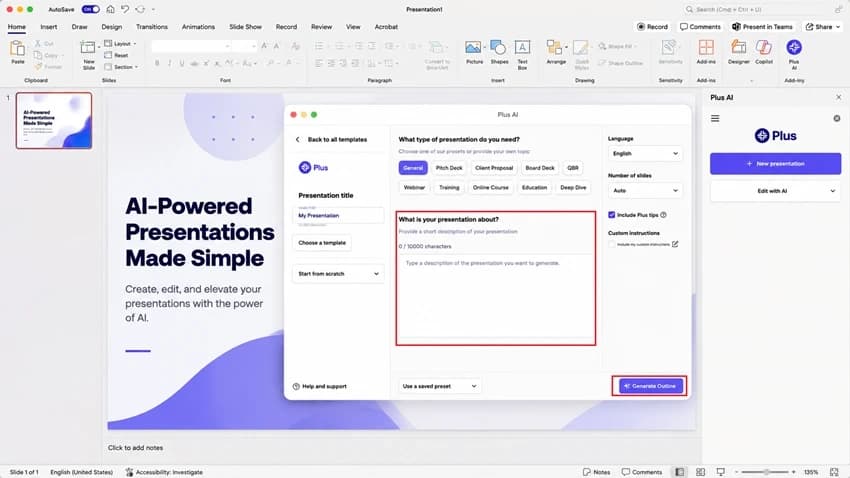Open the Plus AI pane hamburger menu
Screen dimensions: 850x478
[x=715, y=118]
